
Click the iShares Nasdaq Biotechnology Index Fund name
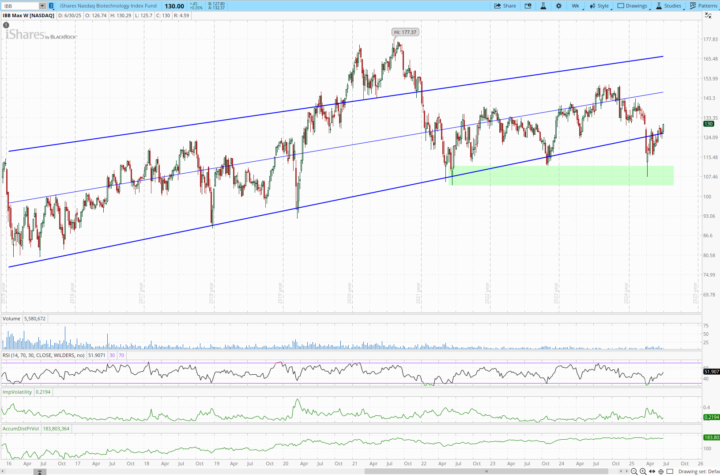point(108,6)
